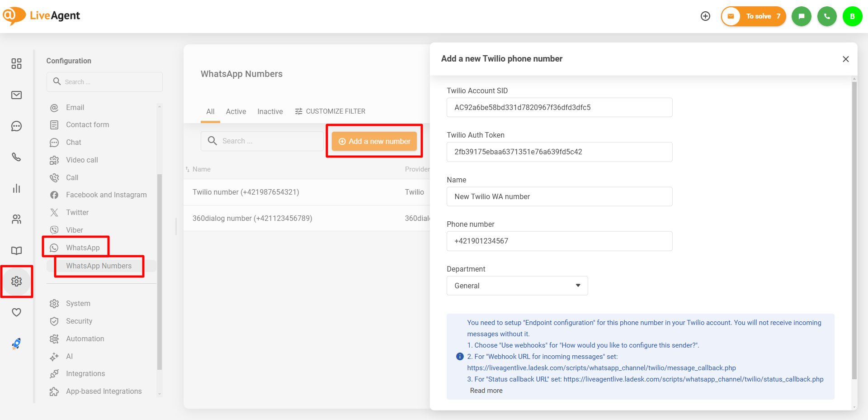This screenshot has height=420, width=868.
Task: Click the plus circle icon in header
Action: (x=705, y=16)
